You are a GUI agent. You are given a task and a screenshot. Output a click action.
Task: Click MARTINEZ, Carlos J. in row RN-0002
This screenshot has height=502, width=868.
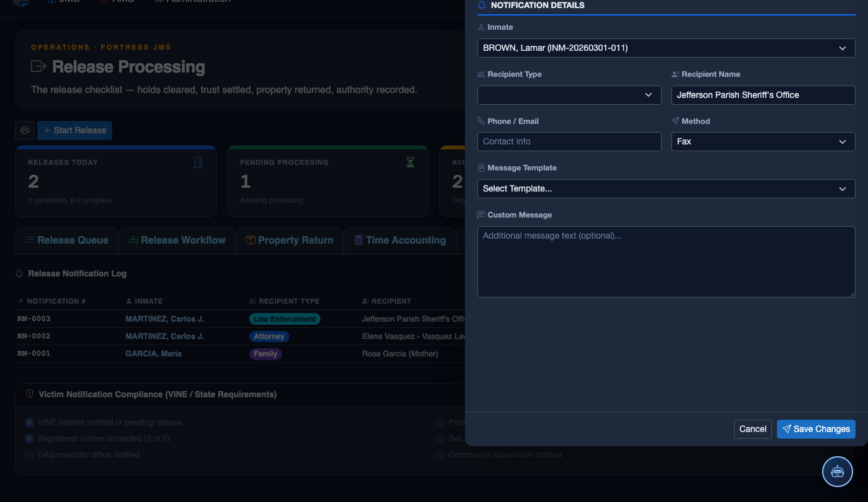coord(165,337)
